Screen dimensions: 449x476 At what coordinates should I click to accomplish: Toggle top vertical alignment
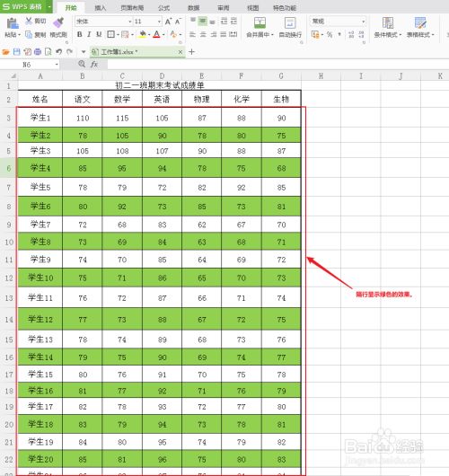pos(193,21)
